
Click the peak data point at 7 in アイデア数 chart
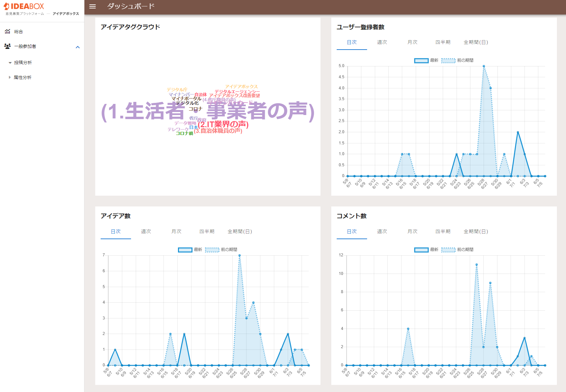coord(239,255)
